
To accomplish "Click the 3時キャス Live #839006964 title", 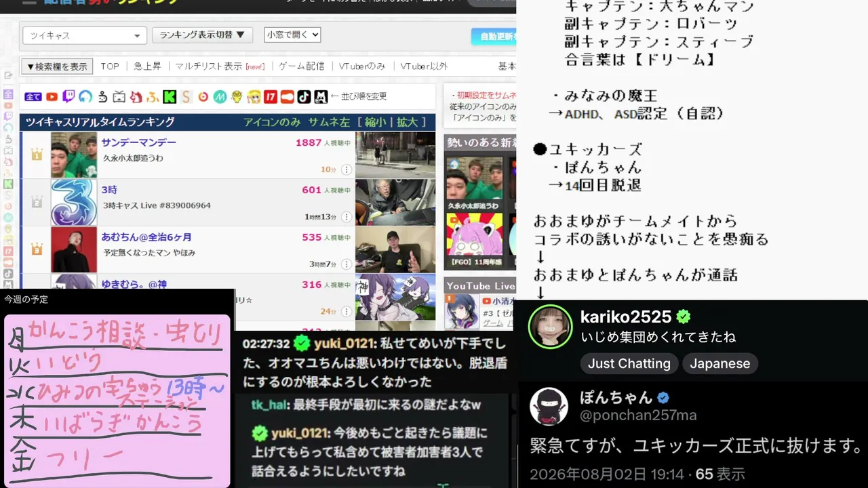I will (157, 205).
